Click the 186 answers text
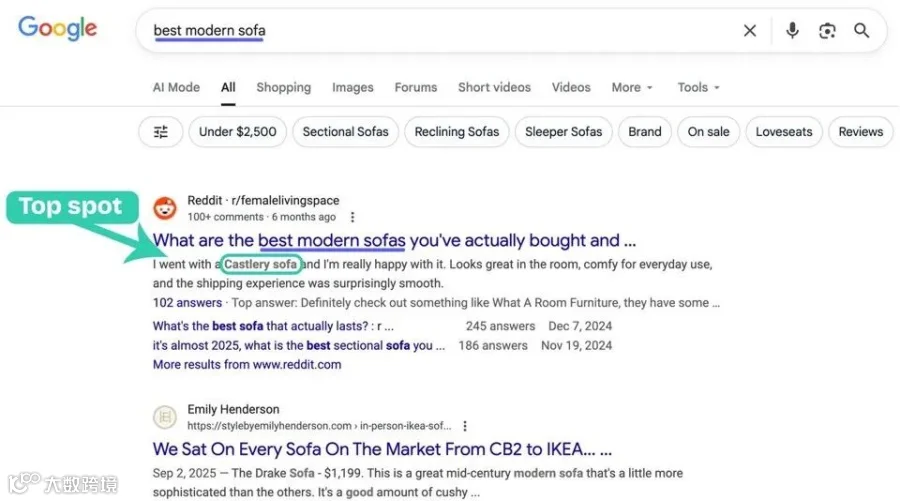The image size is (900, 501). 492,345
